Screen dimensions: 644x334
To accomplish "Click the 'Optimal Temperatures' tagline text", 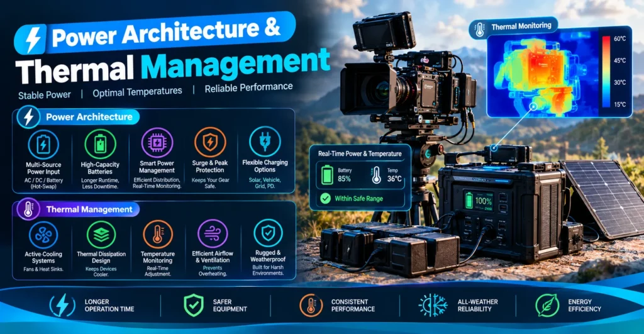I will [x=137, y=92].
